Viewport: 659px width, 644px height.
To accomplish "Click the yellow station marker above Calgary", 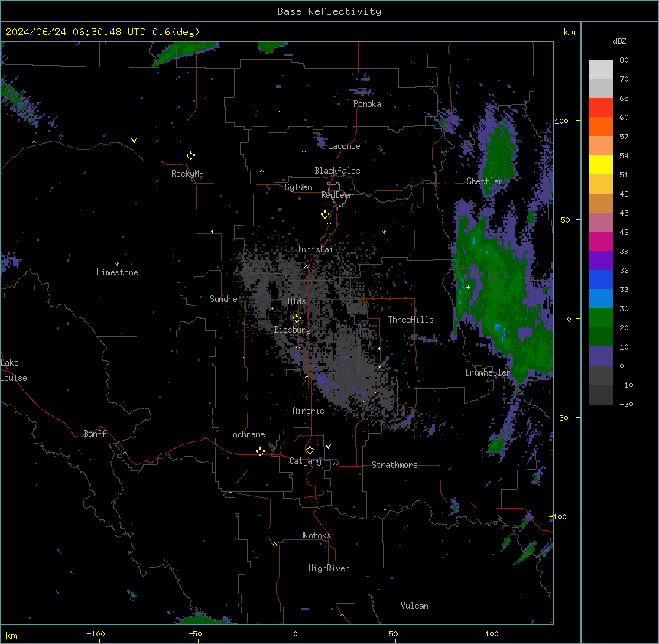I will (310, 450).
